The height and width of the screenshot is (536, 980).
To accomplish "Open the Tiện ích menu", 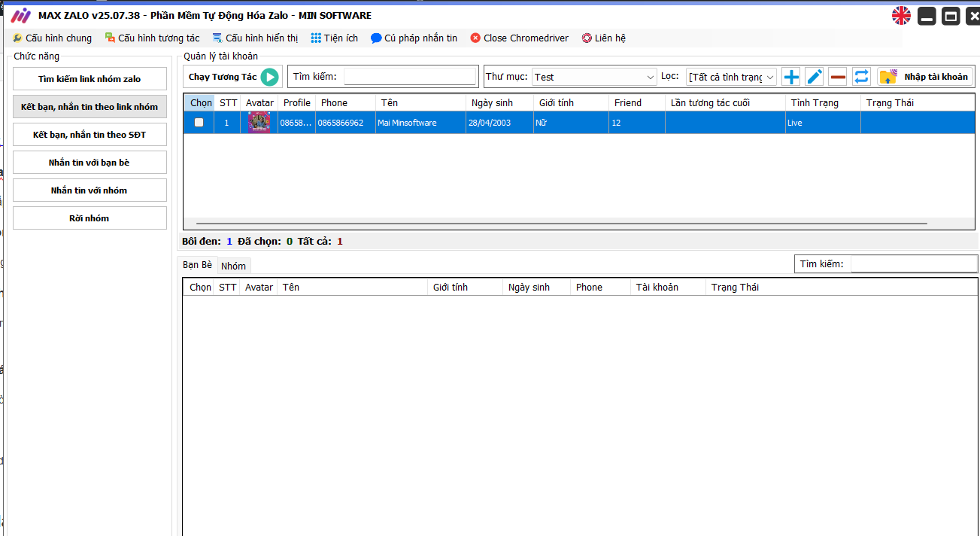I will coord(335,38).
